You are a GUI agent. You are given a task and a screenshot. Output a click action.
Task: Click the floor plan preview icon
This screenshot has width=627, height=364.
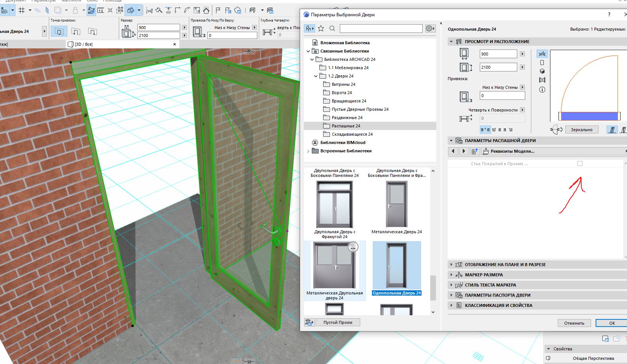(542, 54)
